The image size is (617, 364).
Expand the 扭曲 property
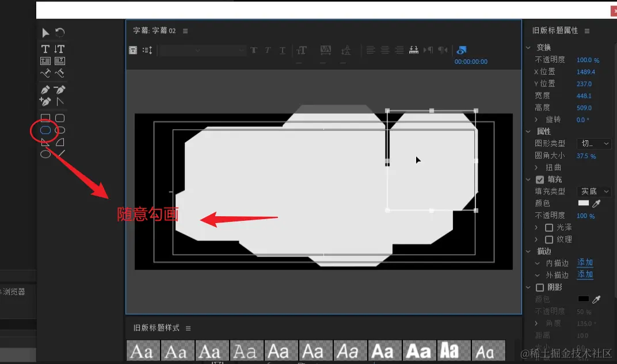pos(536,167)
